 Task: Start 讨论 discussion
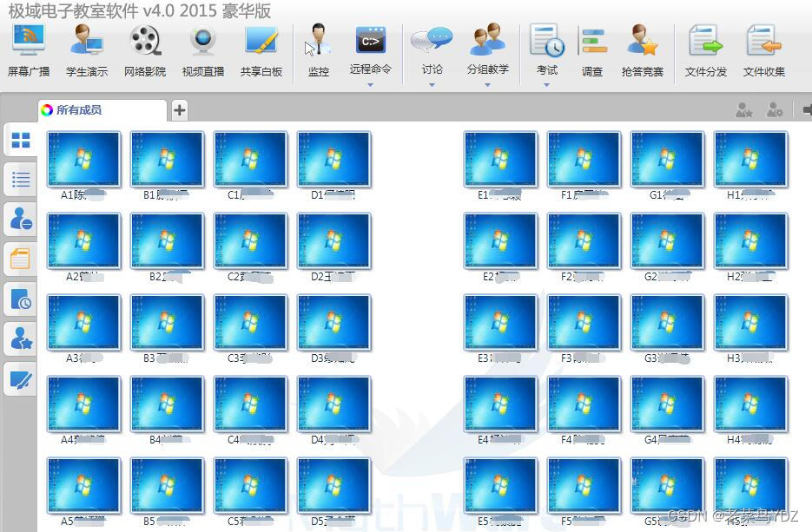(x=432, y=49)
